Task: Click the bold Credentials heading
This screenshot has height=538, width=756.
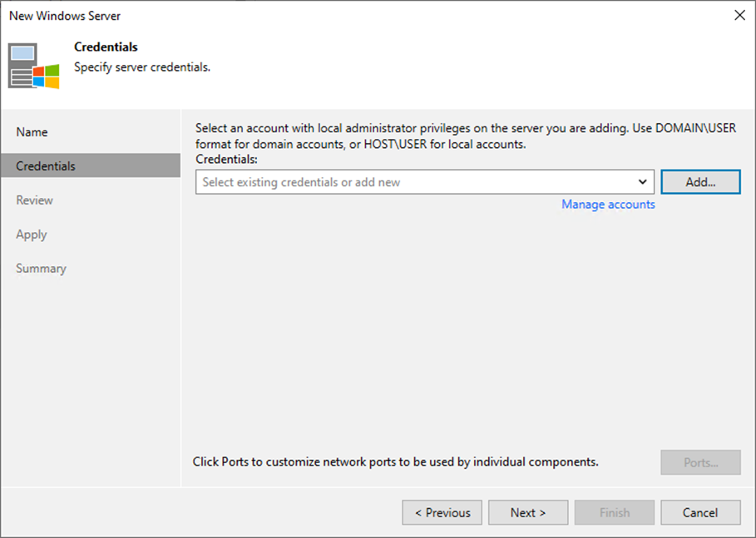Action: [x=106, y=47]
